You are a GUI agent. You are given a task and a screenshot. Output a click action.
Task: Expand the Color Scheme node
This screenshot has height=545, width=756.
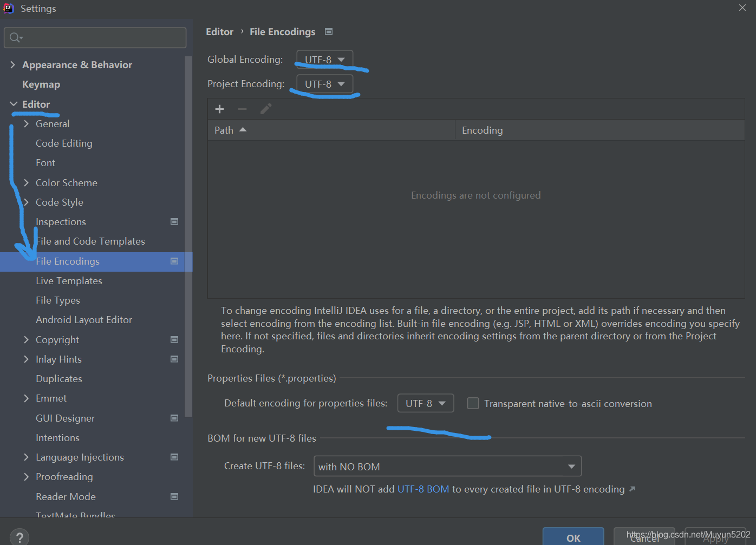[x=26, y=182]
